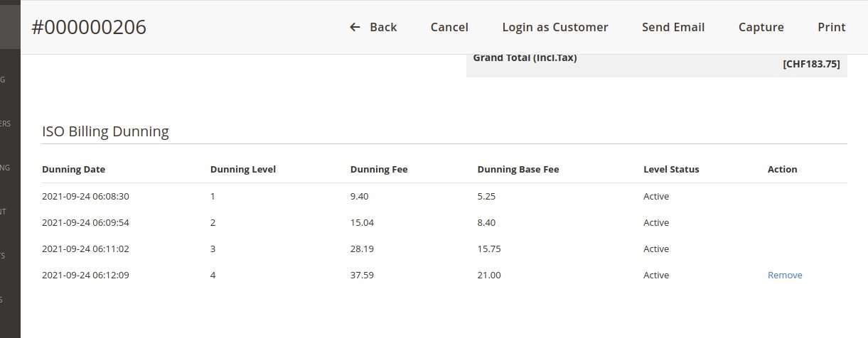
Task: Select the Level Status column header
Action: pyautogui.click(x=671, y=170)
